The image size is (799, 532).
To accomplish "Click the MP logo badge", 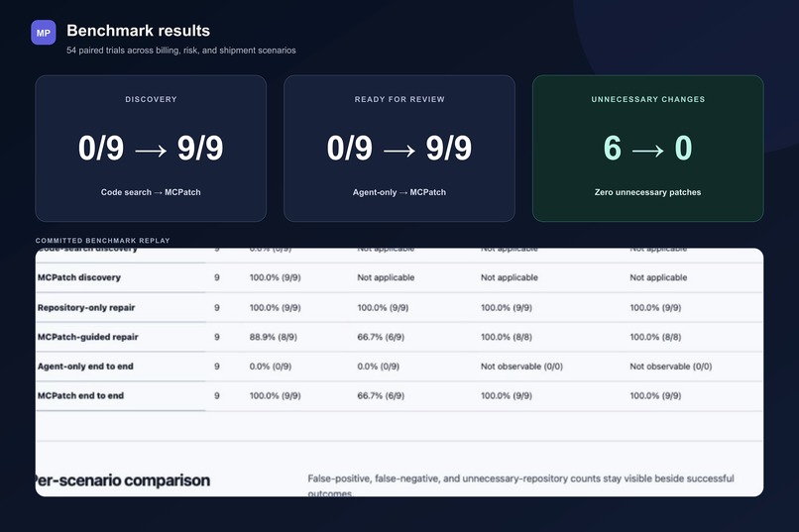I will tap(44, 33).
